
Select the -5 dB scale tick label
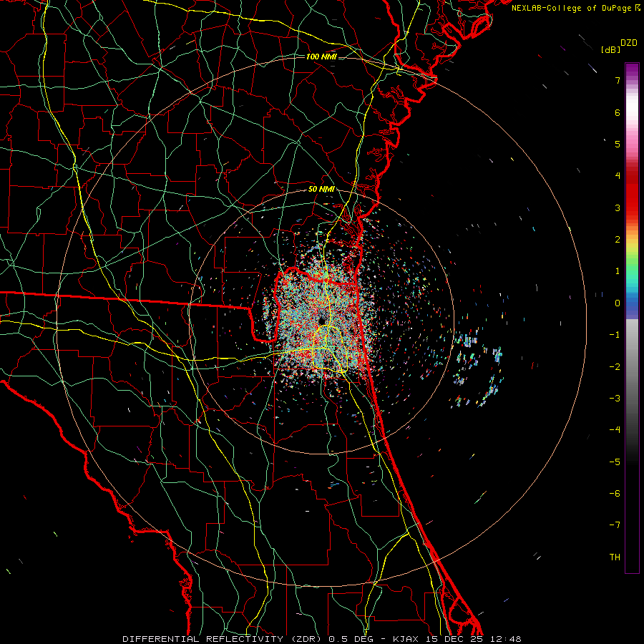615,462
